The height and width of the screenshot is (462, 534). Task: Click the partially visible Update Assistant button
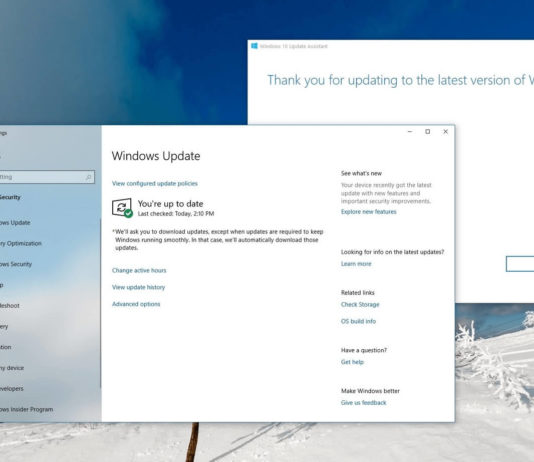click(520, 264)
